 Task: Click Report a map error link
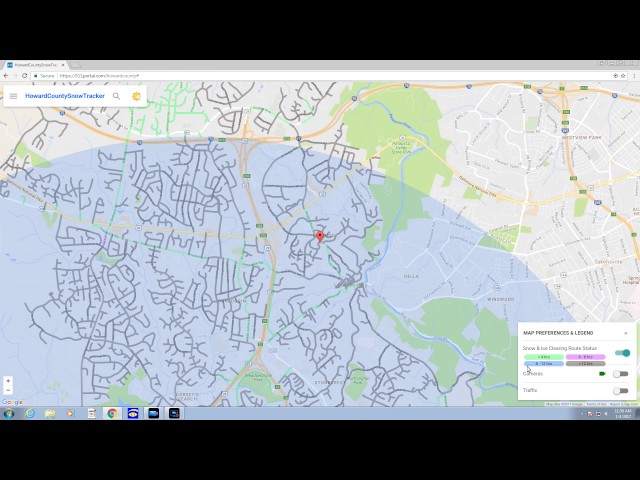tap(624, 404)
